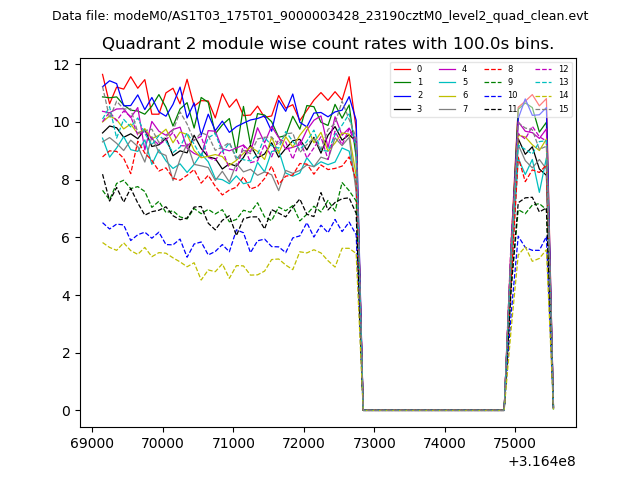Click the x-axis tick label 72000
The width and height of the screenshot is (640, 480).
coord(303,443)
